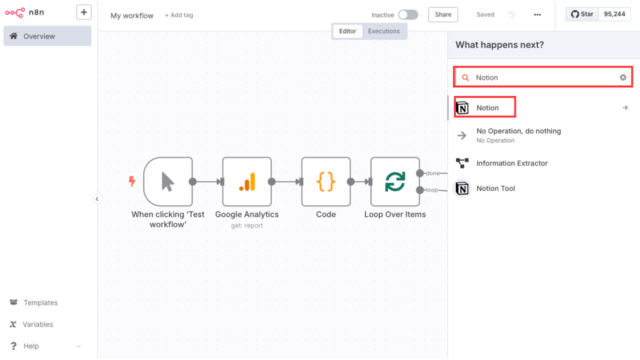Click the Loop node done output connector
Screen dimensions: 640x360
pos(420,173)
